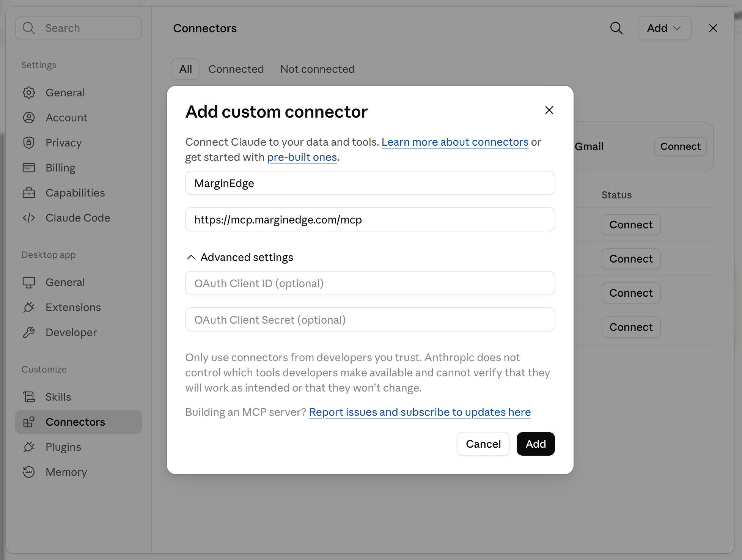Switch to the Connected tab
Image resolution: width=742 pixels, height=560 pixels.
(x=236, y=69)
